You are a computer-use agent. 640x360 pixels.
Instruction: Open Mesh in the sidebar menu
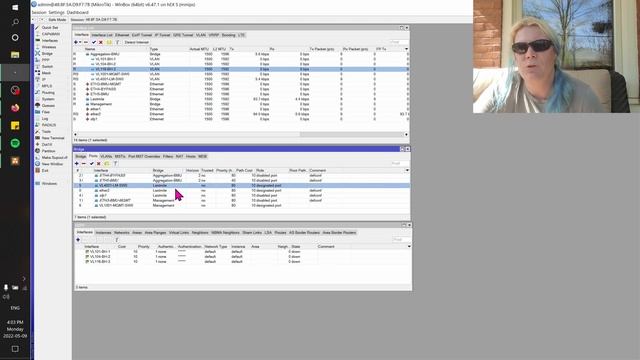[46, 73]
